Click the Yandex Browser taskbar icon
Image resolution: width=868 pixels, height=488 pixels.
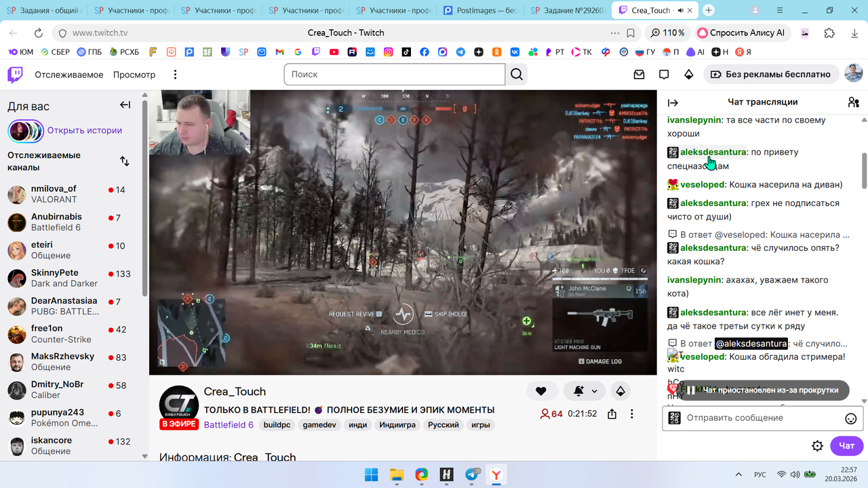coord(497,474)
